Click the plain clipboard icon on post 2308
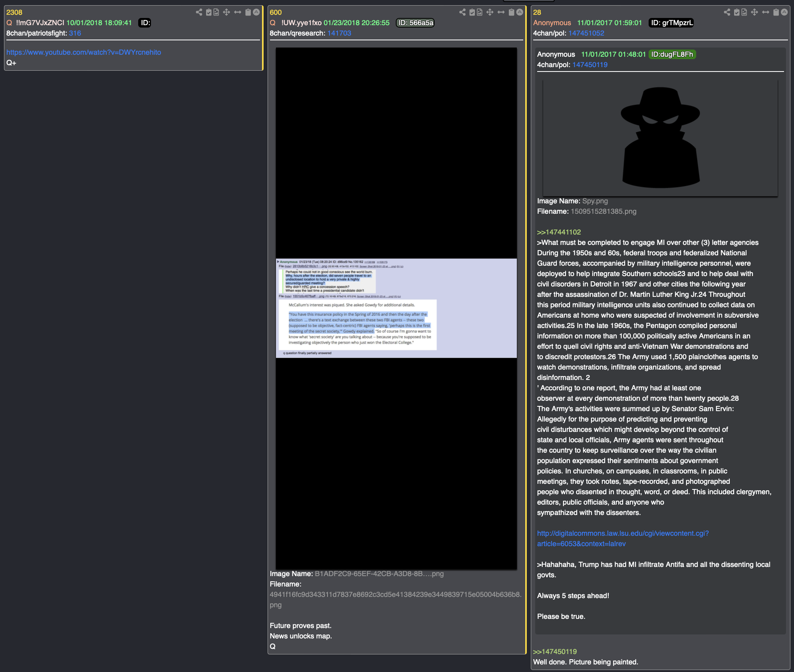 click(248, 12)
